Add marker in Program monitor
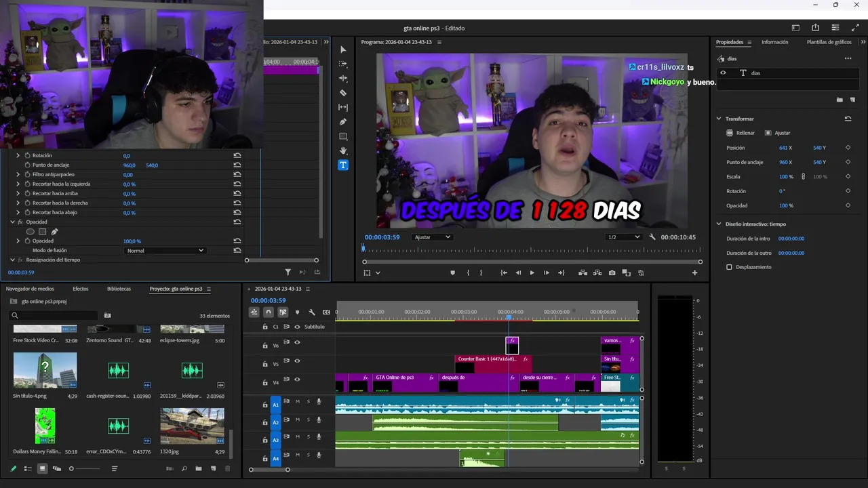The image size is (868, 488). (x=453, y=272)
